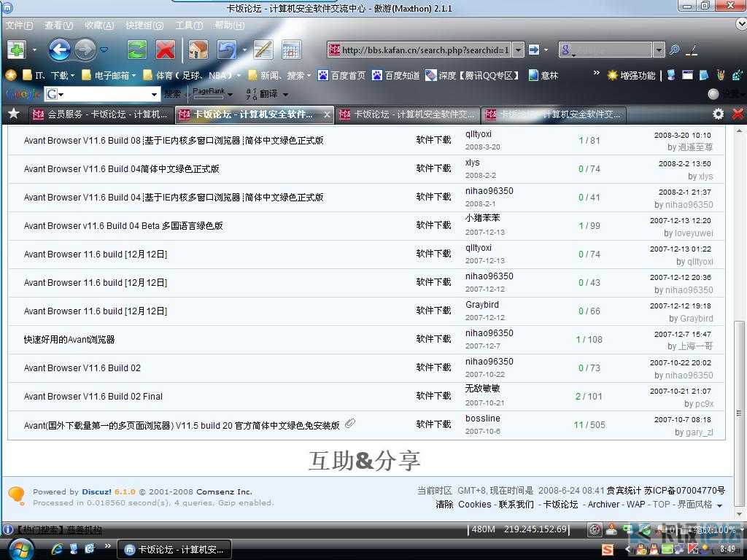Screen dimensions: 747x560
Task: Click the address bar URL field
Action: 420,50
